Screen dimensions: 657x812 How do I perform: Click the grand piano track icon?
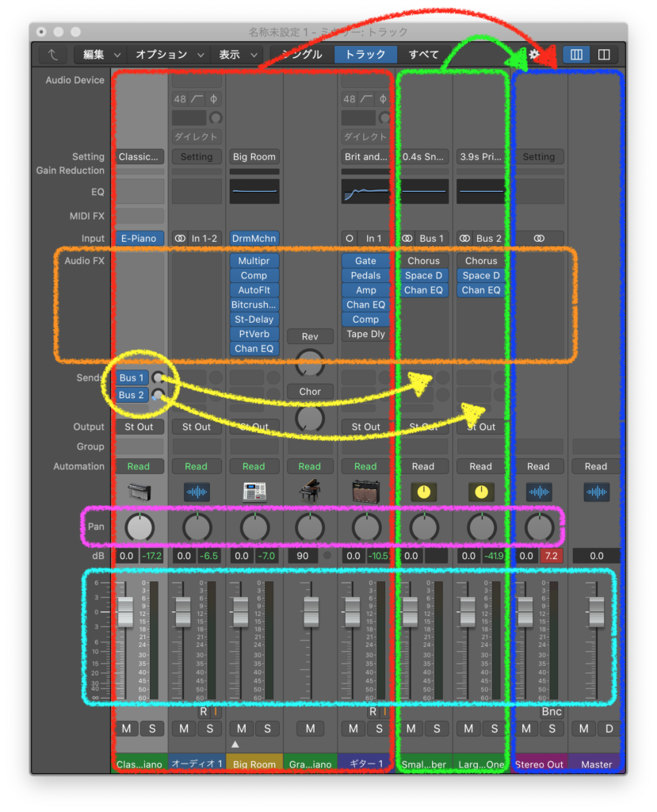(310, 492)
